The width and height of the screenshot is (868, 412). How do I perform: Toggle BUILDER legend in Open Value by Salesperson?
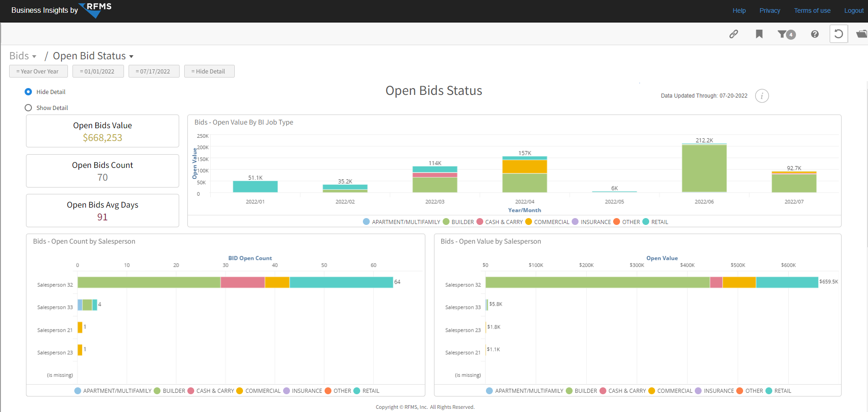click(x=581, y=391)
